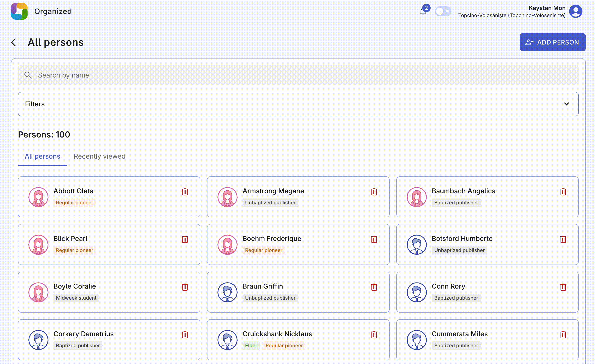The height and width of the screenshot is (364, 595).
Task: Collapse the Filters section header
Action: 35,104
